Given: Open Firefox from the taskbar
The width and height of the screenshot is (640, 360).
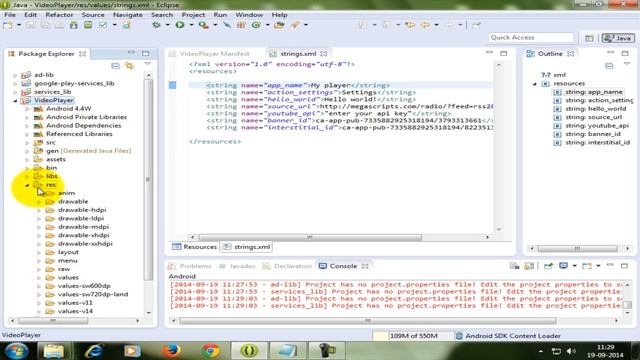Looking at the screenshot, I should 171,351.
